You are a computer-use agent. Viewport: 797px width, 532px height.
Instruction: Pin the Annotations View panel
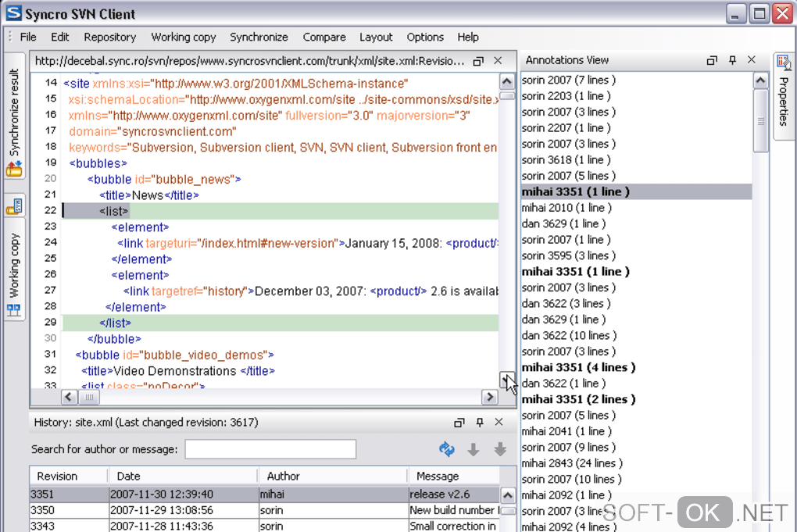pyautogui.click(x=732, y=60)
